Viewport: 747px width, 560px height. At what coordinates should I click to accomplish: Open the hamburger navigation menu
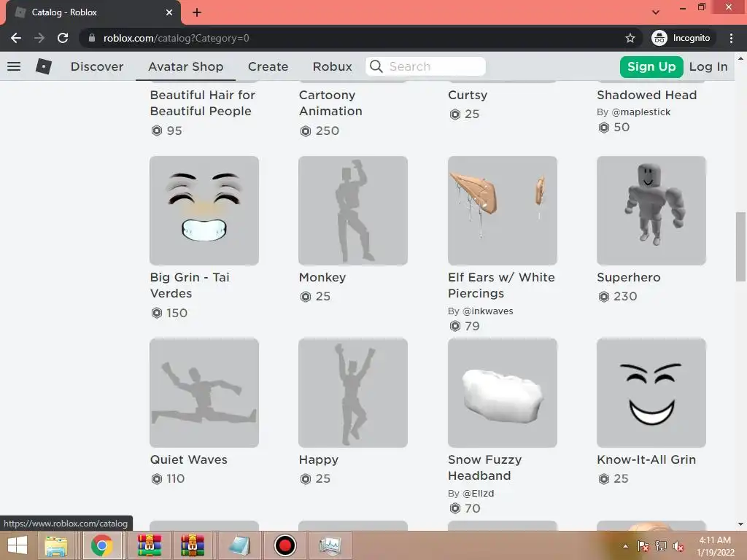pyautogui.click(x=14, y=66)
